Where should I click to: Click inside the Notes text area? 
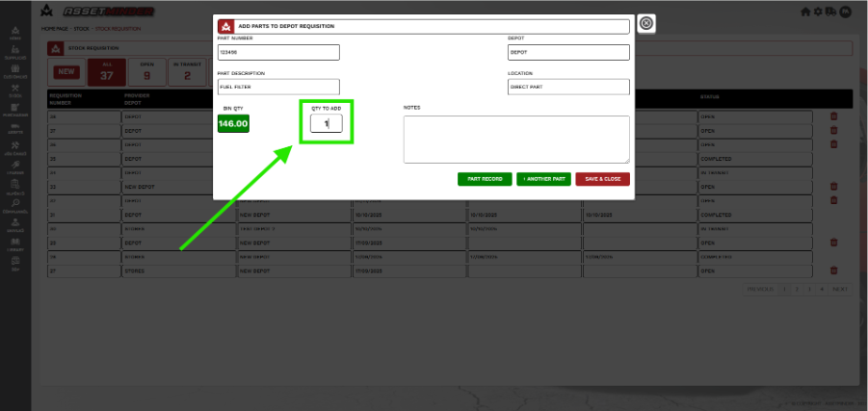[x=516, y=140]
